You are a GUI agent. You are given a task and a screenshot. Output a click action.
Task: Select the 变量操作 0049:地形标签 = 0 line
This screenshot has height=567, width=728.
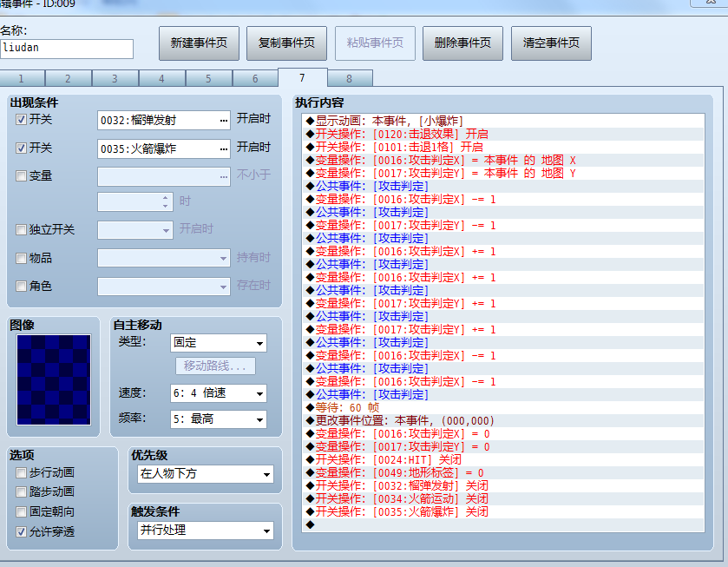503,472
